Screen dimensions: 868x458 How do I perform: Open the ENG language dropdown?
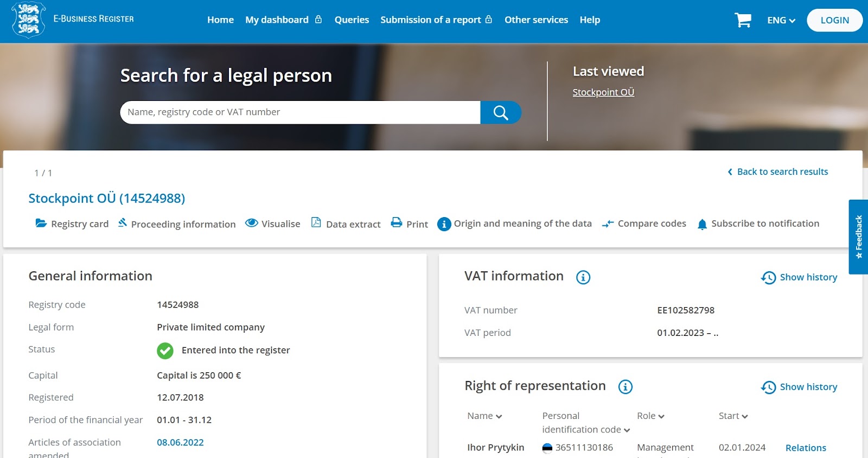tap(781, 20)
